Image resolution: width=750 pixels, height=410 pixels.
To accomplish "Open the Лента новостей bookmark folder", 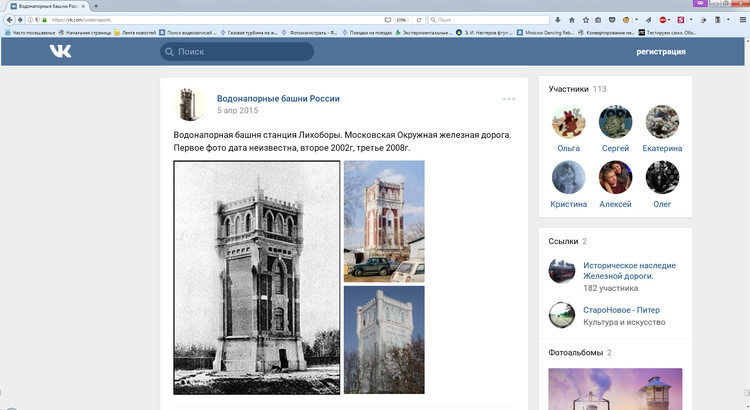I will click(135, 33).
